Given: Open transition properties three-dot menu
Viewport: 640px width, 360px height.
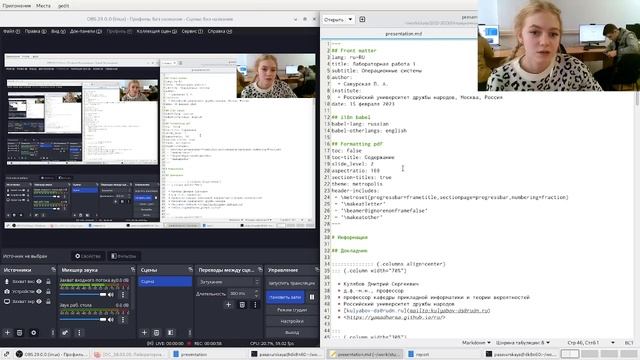Looking at the screenshot, I should point(255,304).
